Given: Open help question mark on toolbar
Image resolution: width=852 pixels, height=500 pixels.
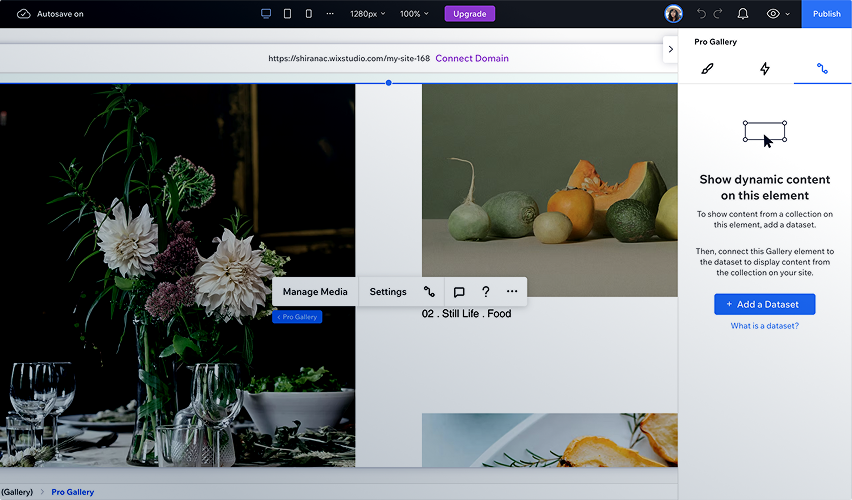Looking at the screenshot, I should click(x=486, y=292).
